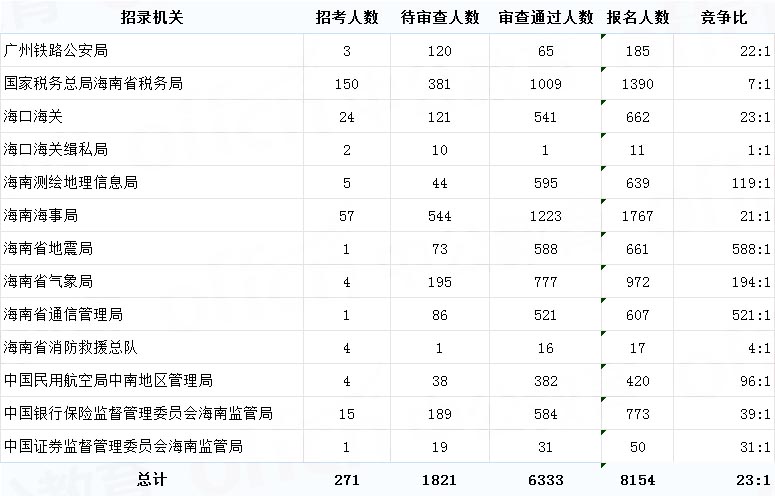The height and width of the screenshot is (496, 775).
Task: Click the 海南省气象局 row name
Action: pos(48,281)
